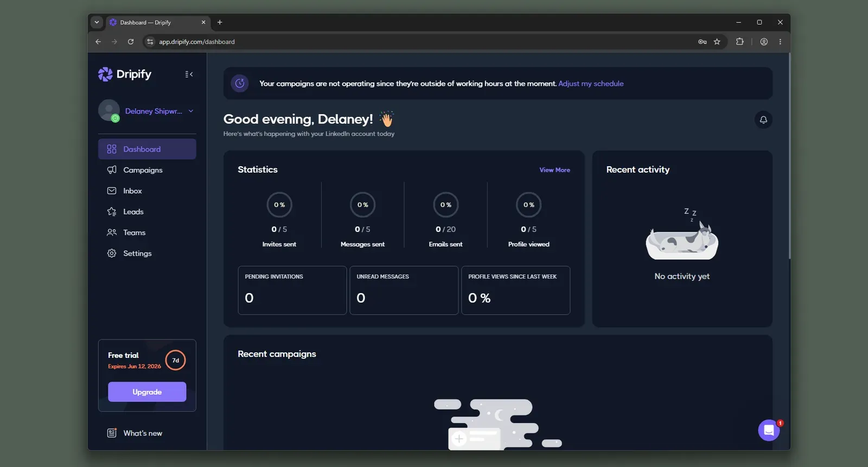Screen dimensions: 868x467
Task: Bookmark this page with the star
Action: [x=717, y=42]
